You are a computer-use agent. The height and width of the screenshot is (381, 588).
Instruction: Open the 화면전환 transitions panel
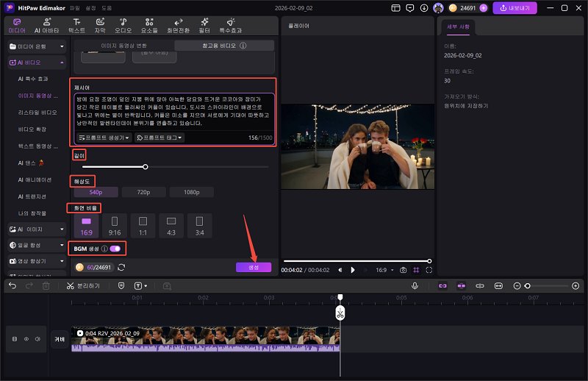178,26
